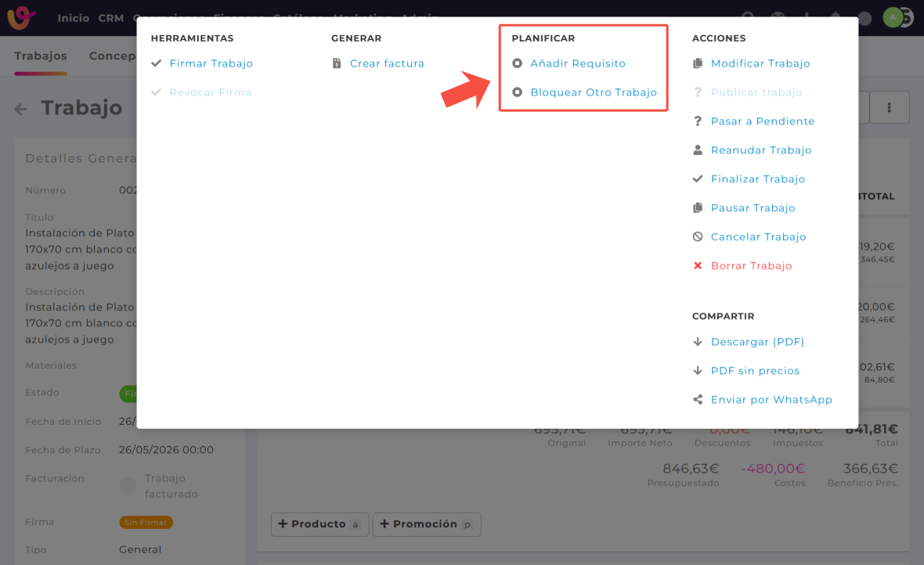Select Finalizar Trabajo action
Viewport: 924px width, 565px height.
point(757,179)
